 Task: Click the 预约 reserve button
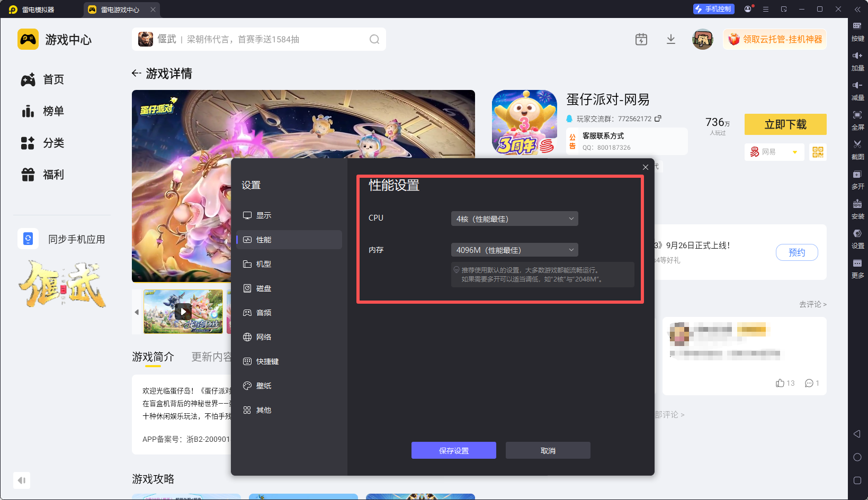click(797, 252)
